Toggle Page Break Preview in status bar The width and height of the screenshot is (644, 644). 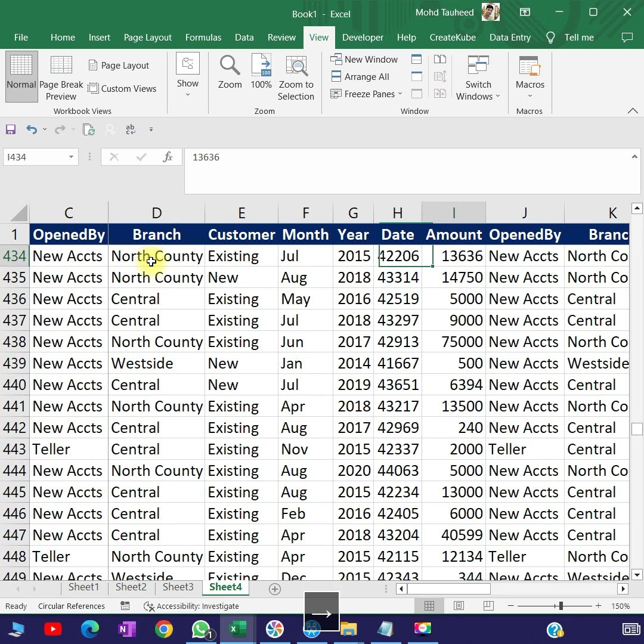pos(488,606)
